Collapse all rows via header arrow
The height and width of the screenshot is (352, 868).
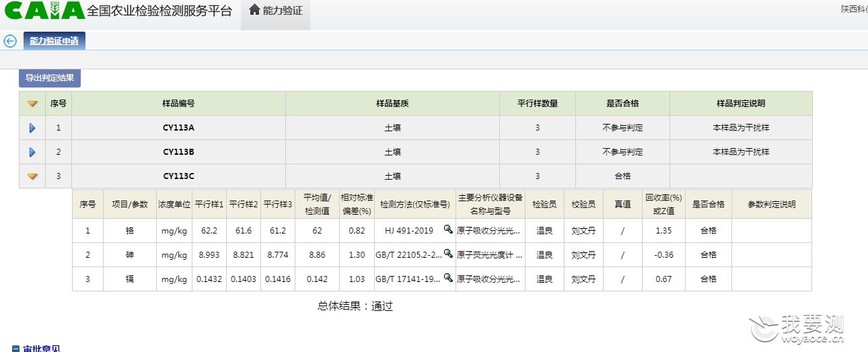32,104
